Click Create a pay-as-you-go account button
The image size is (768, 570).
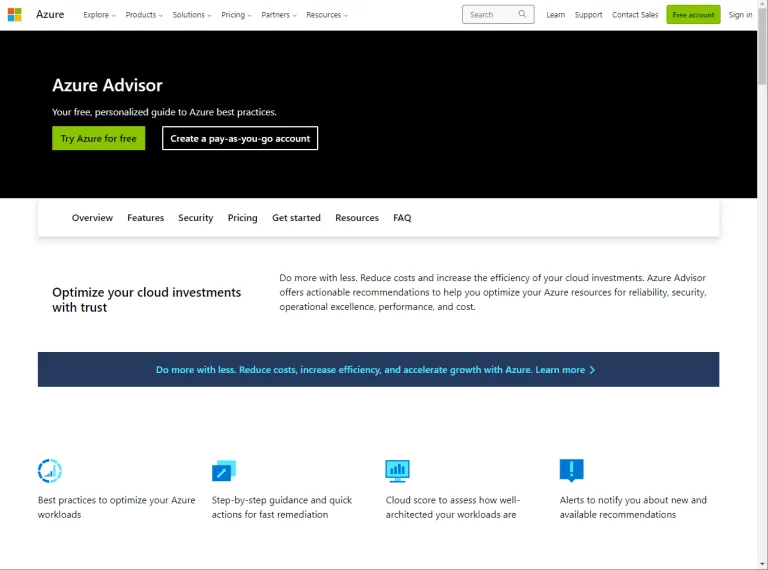click(x=240, y=138)
